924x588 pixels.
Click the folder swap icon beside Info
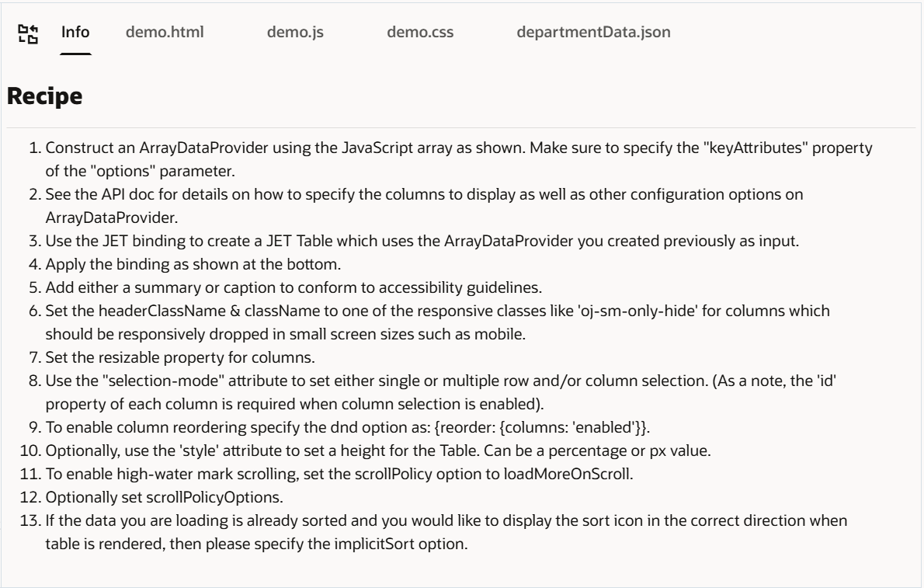point(28,33)
